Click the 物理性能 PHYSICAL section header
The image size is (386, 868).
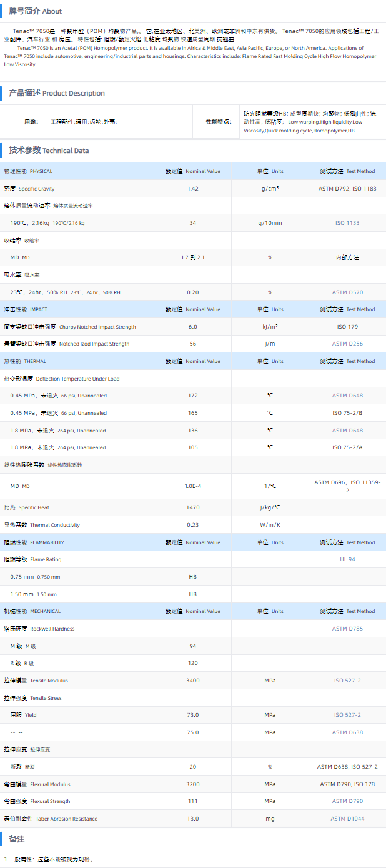pyautogui.click(x=29, y=171)
